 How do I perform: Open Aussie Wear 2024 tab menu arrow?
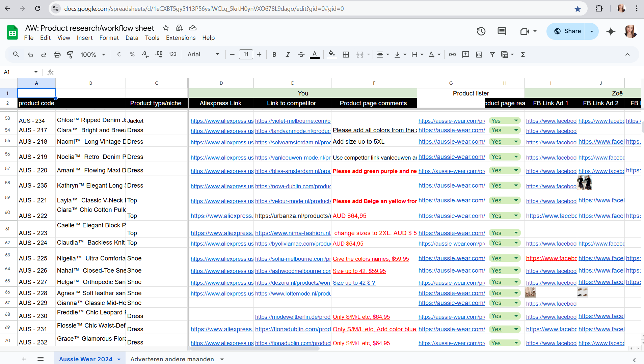point(119,359)
